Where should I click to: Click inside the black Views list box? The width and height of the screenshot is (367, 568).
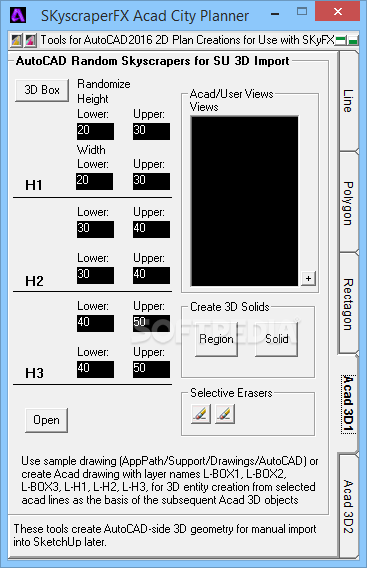[245, 201]
